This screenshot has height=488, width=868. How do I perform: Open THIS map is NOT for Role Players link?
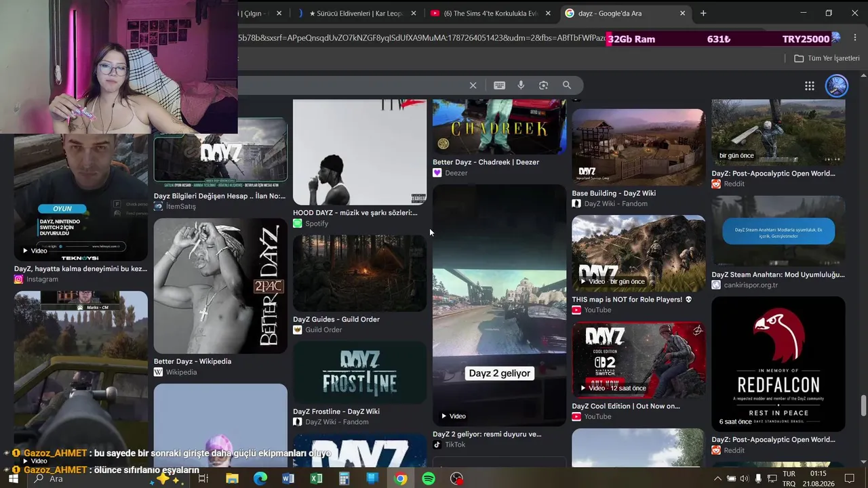pyautogui.click(x=631, y=300)
